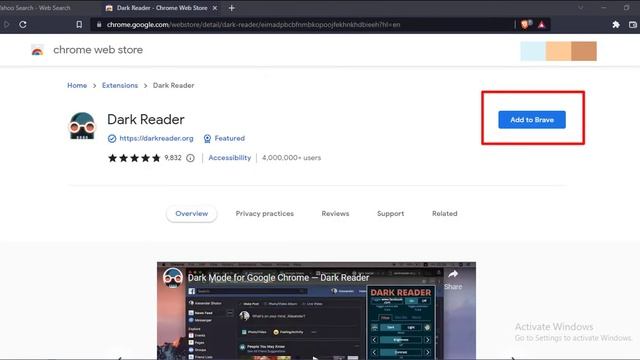Open the tab search dropdown arrow
This screenshot has width=640, height=360.
pos(580,8)
